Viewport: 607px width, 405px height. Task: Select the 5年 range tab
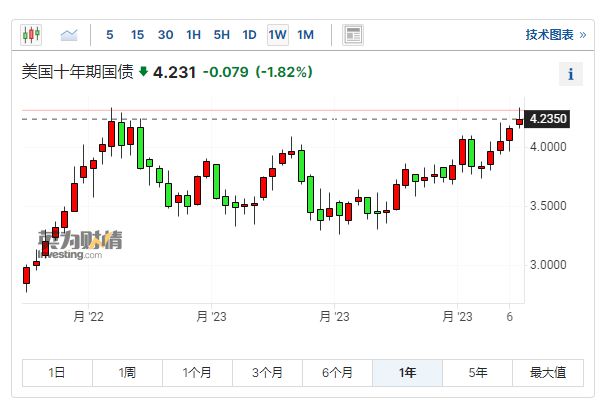click(478, 373)
